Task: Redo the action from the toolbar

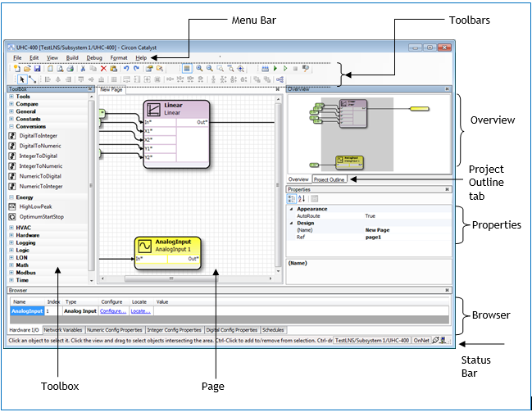Action: [x=136, y=69]
